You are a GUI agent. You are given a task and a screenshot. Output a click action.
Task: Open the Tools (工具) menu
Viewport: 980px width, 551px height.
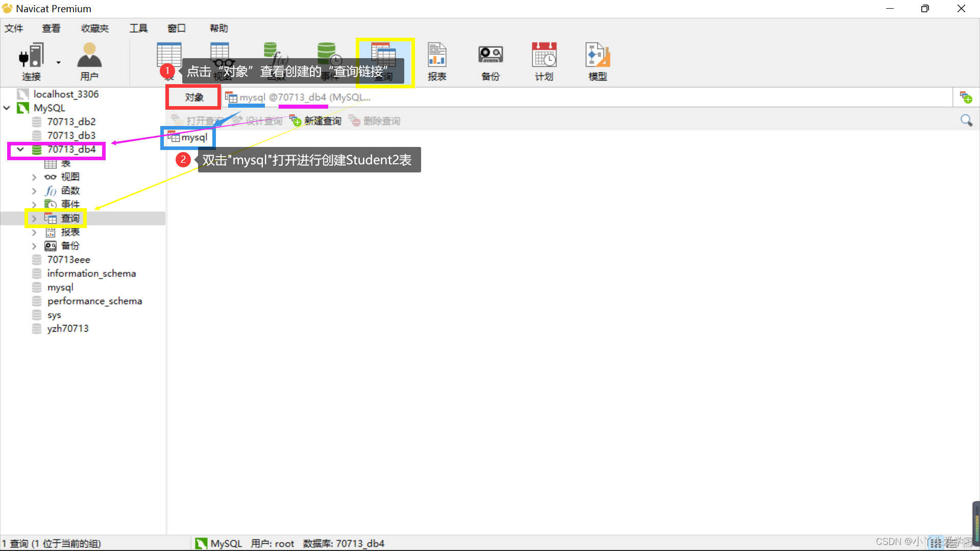(x=138, y=28)
